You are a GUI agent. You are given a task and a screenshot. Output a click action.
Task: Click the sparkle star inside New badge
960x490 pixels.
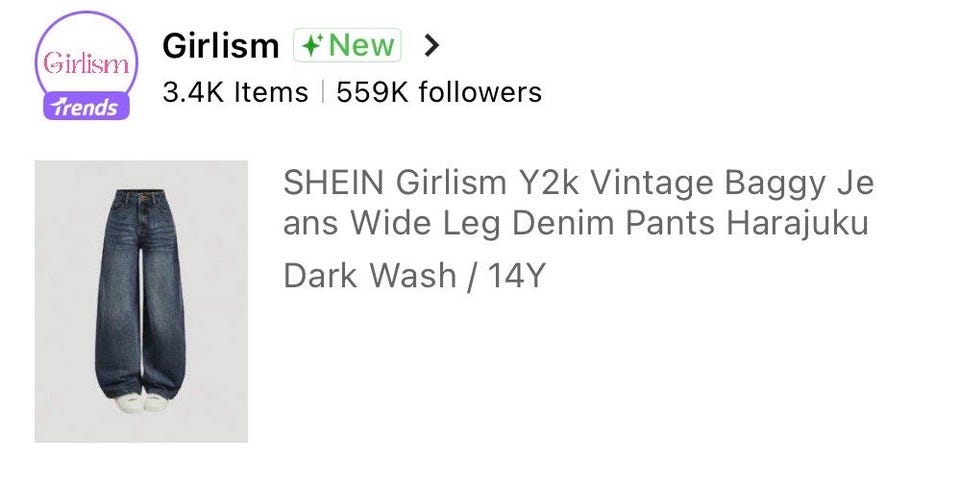pyautogui.click(x=313, y=45)
